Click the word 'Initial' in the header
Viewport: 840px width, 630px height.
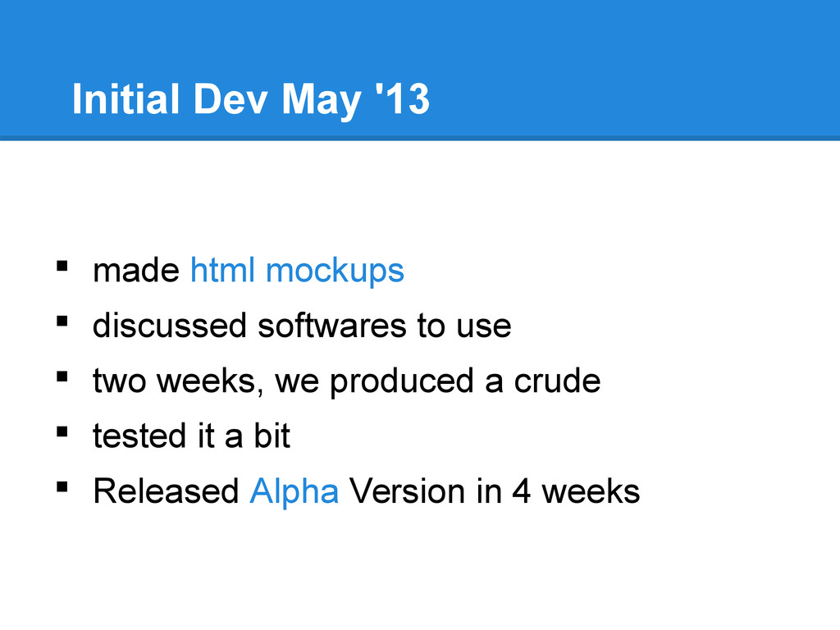pyautogui.click(x=126, y=98)
